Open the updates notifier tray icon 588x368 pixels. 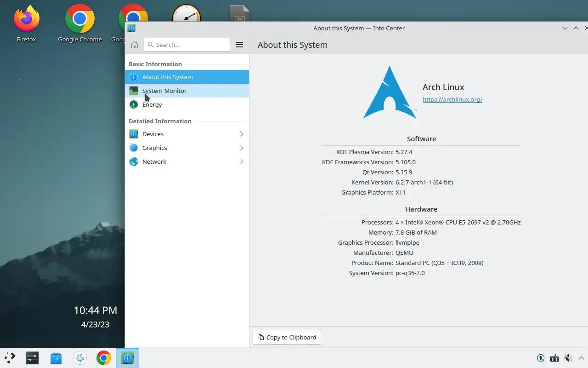(x=541, y=358)
